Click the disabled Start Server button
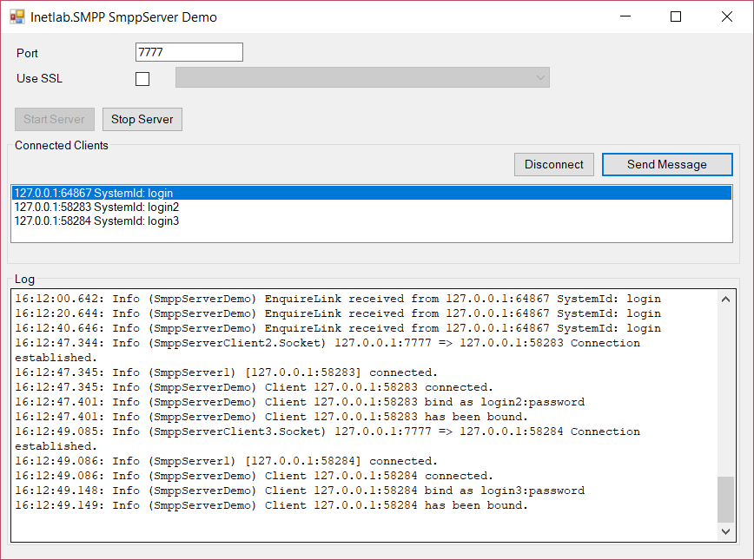 [55, 119]
